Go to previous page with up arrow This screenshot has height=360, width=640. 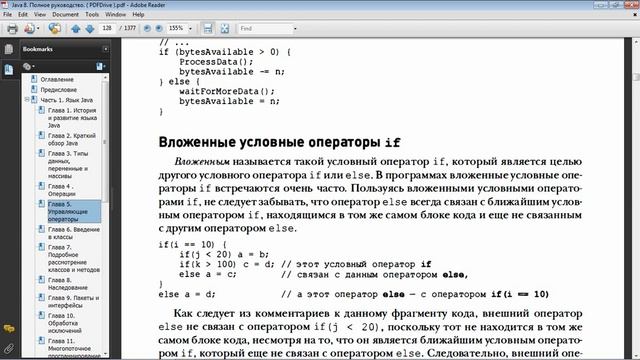pos(76,29)
